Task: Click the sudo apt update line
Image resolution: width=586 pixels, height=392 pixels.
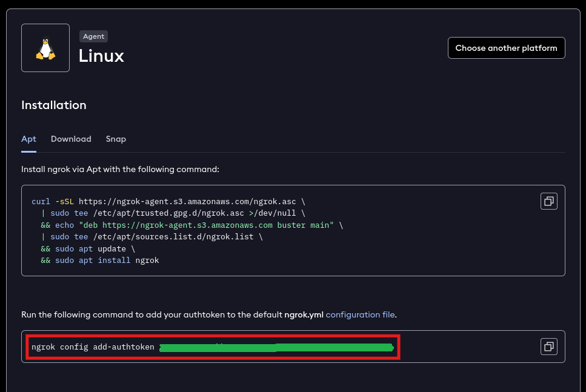Action: pos(88,248)
